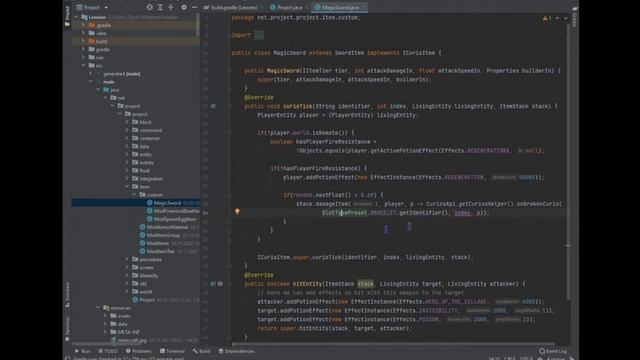This screenshot has height=360, width=640.
Task: Collapse the custom package
Action: (135, 195)
